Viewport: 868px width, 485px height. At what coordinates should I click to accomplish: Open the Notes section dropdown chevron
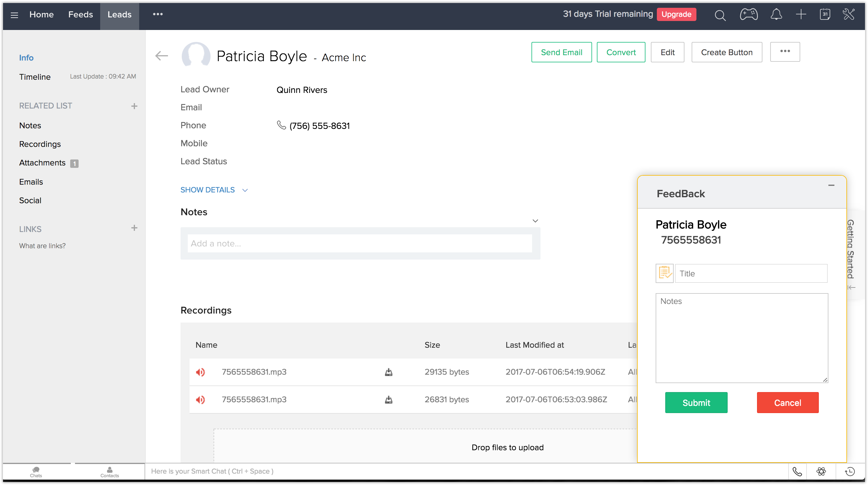point(535,221)
